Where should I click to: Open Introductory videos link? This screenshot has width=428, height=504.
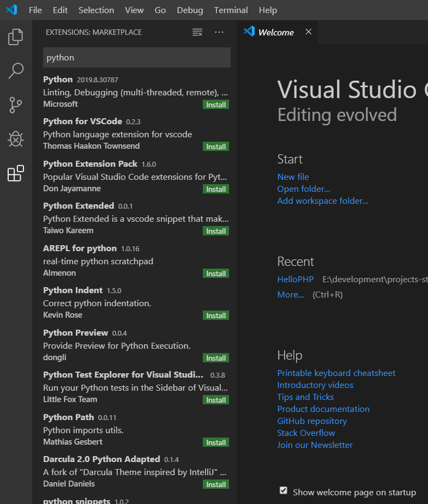click(315, 385)
